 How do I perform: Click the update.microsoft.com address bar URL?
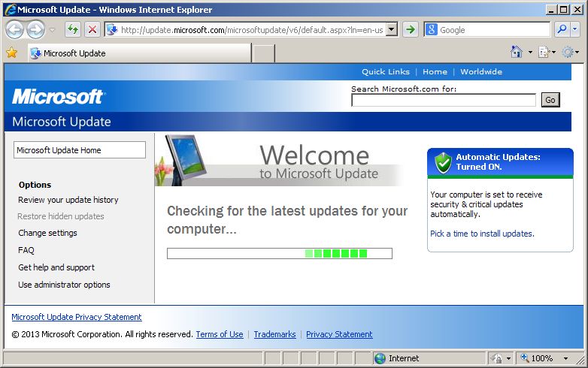[x=252, y=30]
